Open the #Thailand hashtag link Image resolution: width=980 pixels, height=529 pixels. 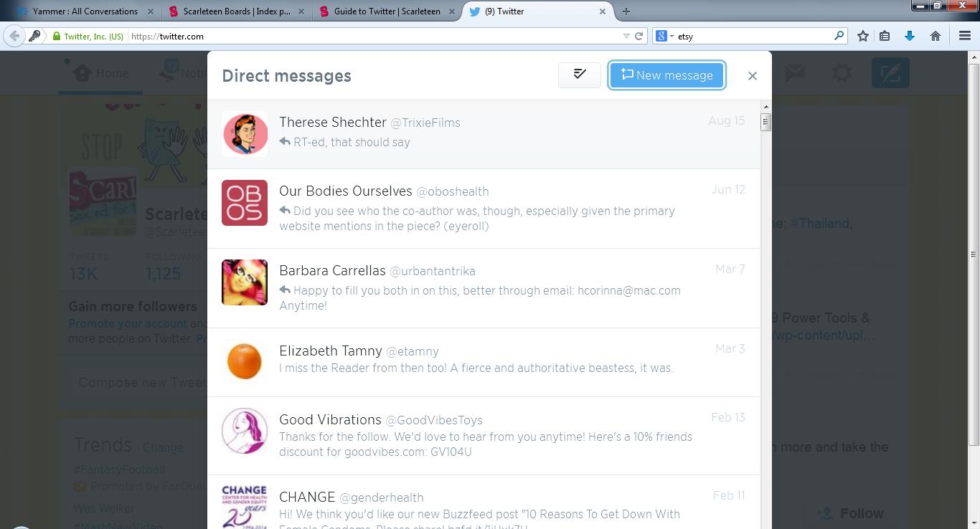(x=820, y=223)
